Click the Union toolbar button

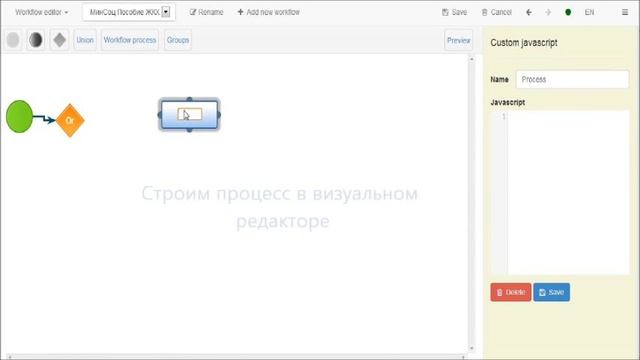tap(85, 40)
